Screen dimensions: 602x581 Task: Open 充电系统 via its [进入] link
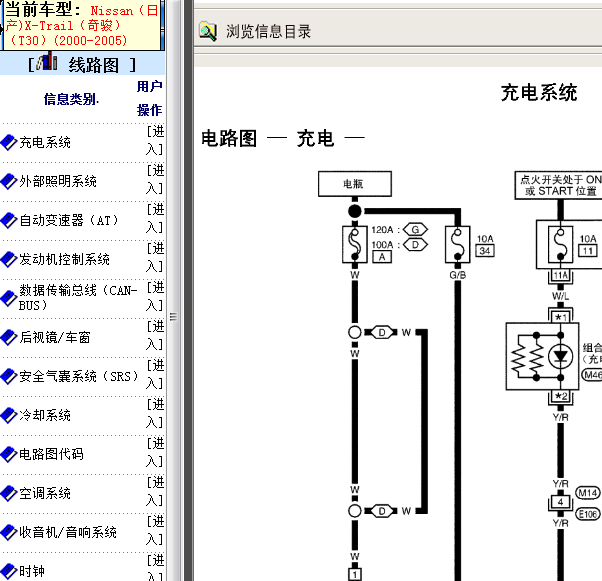pyautogui.click(x=155, y=140)
